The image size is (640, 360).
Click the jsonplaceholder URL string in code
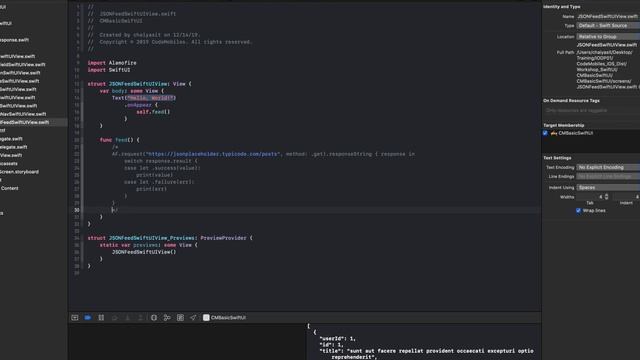click(x=213, y=154)
